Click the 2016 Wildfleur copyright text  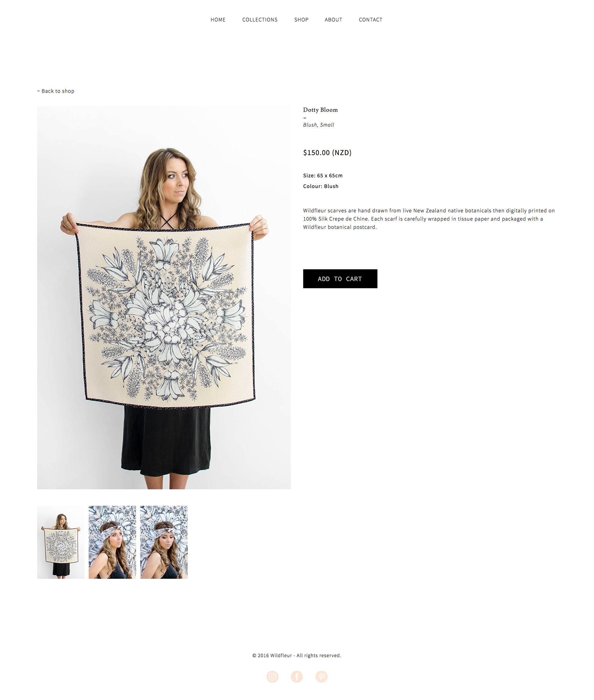(x=297, y=655)
